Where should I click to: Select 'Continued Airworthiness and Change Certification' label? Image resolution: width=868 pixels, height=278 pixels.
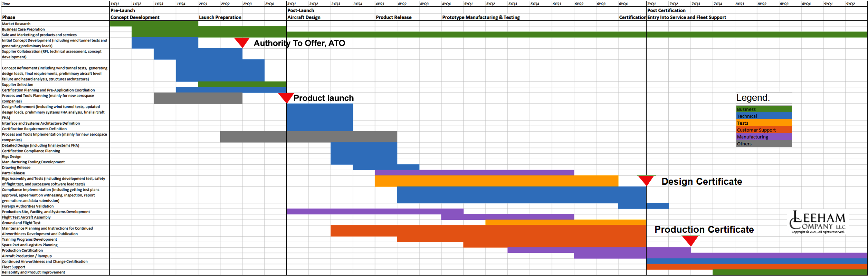click(x=45, y=261)
